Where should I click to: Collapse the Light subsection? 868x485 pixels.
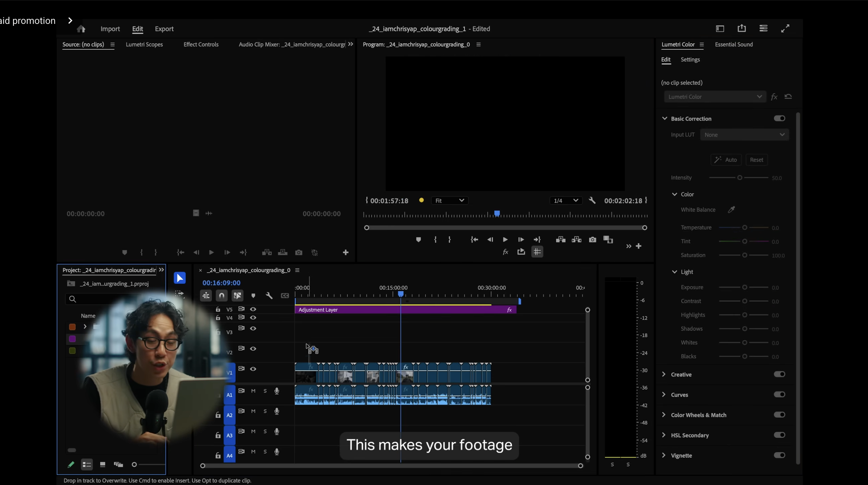tap(674, 271)
